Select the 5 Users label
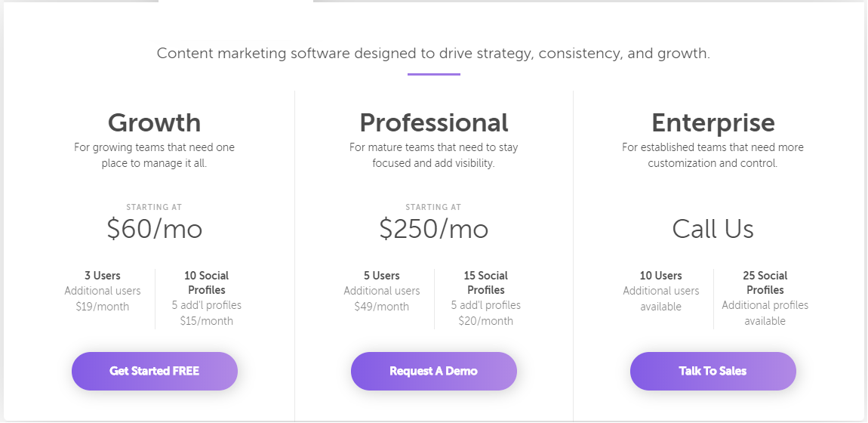 pos(382,276)
